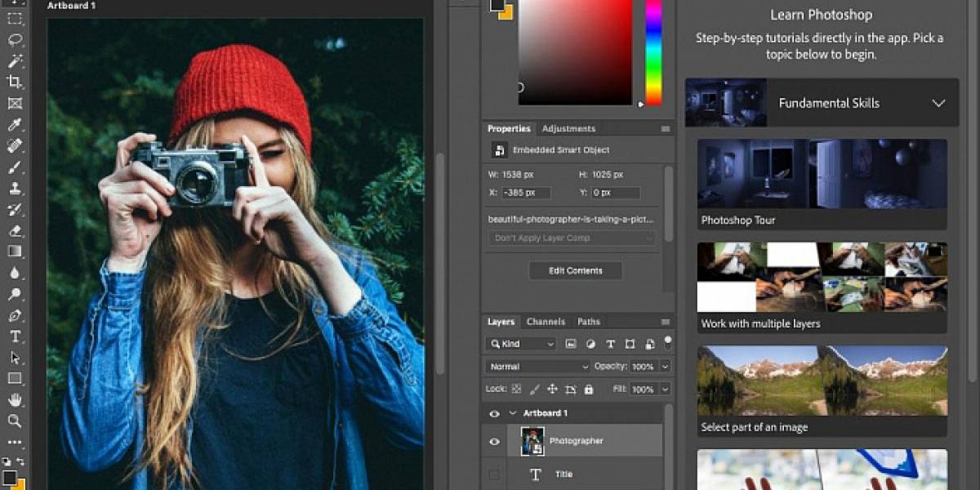Viewport: 980px width, 490px height.
Task: Toggle lock position move icon
Action: 552,390
